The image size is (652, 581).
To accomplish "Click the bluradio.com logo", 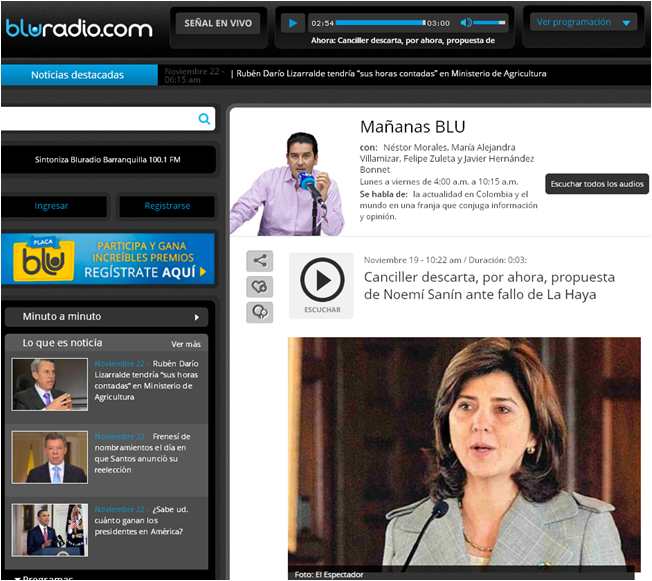I will point(79,28).
